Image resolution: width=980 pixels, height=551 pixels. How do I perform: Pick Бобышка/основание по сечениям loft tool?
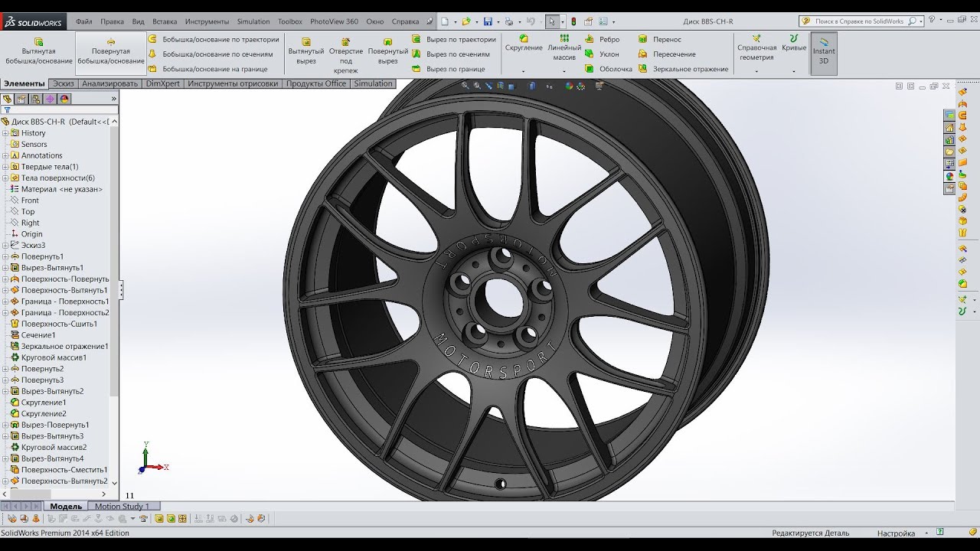[x=211, y=54]
